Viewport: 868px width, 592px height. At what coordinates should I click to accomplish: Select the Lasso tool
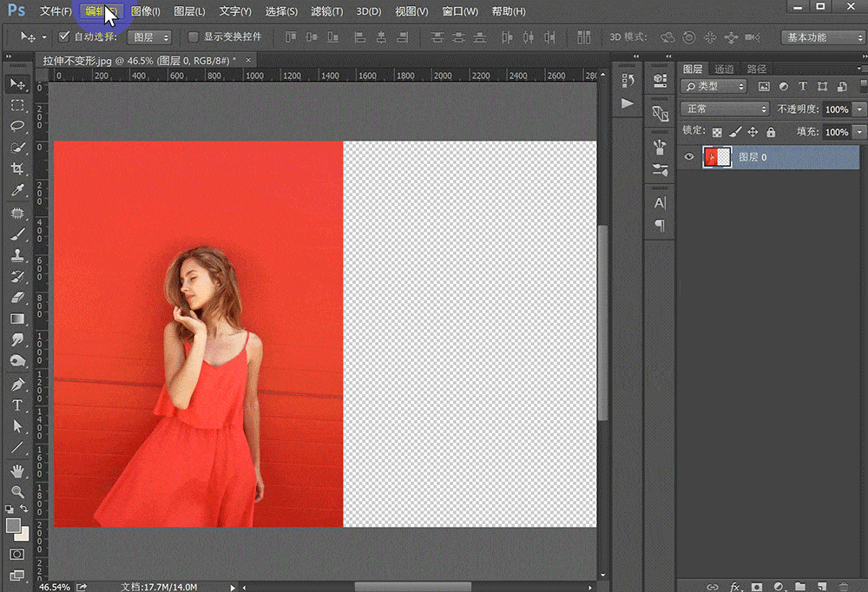(17, 127)
